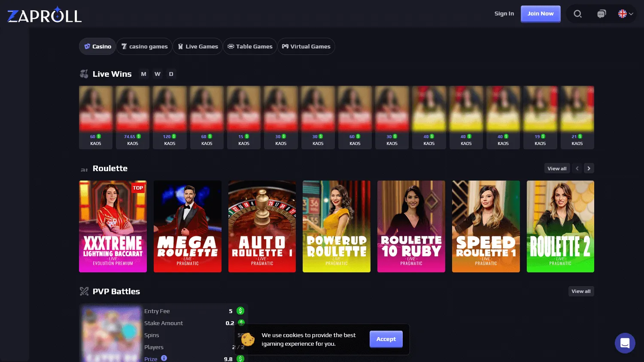The width and height of the screenshot is (644, 362).
Task: Click the cherries icon beside Live Wins
Action: tap(84, 74)
